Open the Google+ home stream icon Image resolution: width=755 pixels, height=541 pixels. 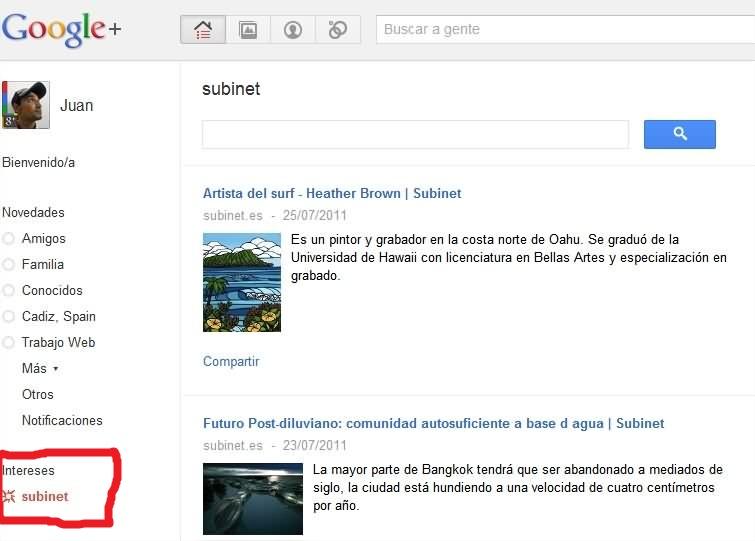(203, 30)
